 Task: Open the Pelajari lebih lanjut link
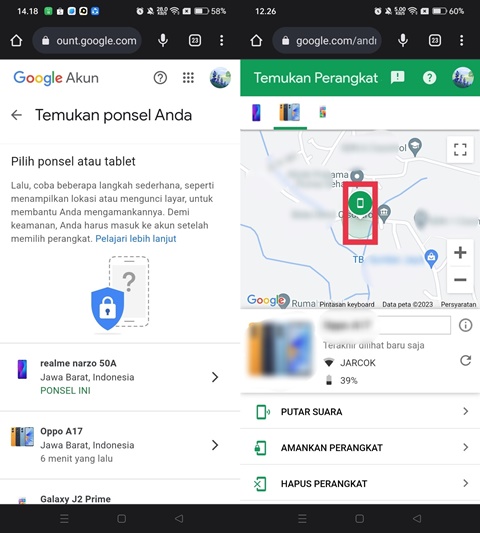tap(136, 239)
